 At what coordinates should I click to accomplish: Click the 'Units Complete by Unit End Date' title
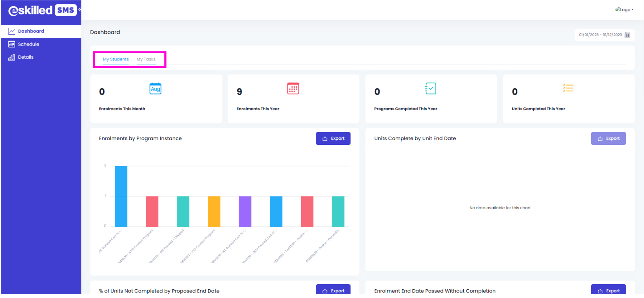click(x=415, y=138)
